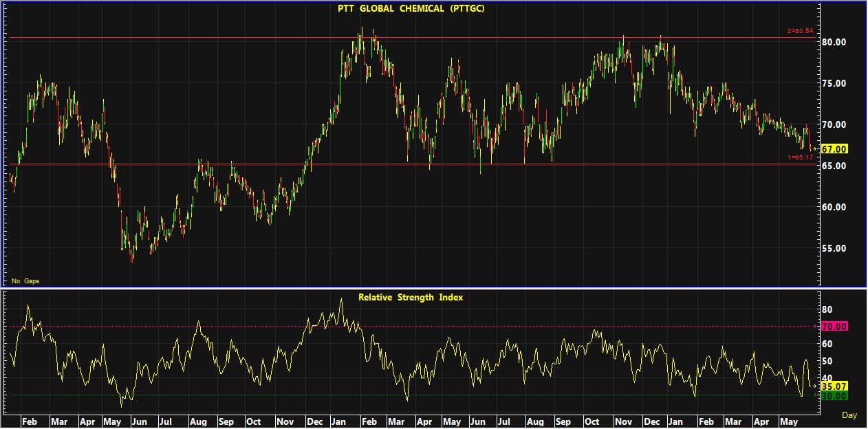The height and width of the screenshot is (429, 868).
Task: Click the green 30.00 oversold level tag
Action: tap(834, 396)
